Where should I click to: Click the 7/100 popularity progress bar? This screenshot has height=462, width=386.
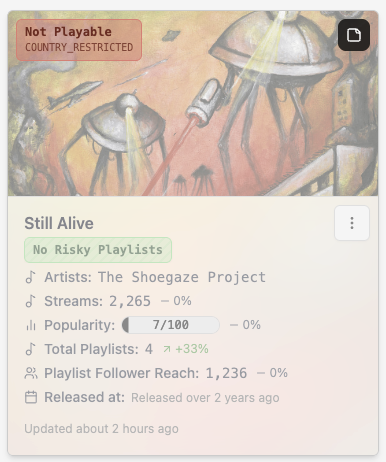click(x=171, y=325)
